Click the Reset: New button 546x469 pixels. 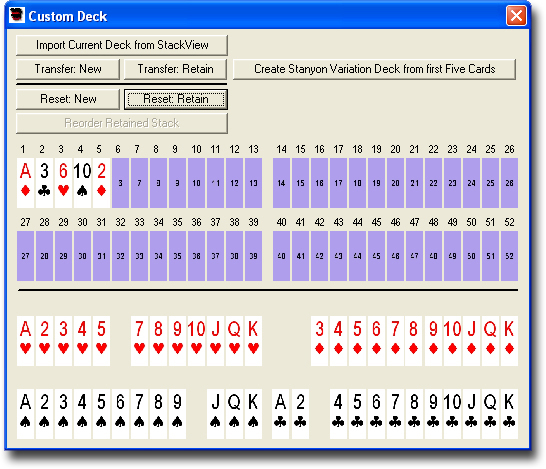pos(68,99)
